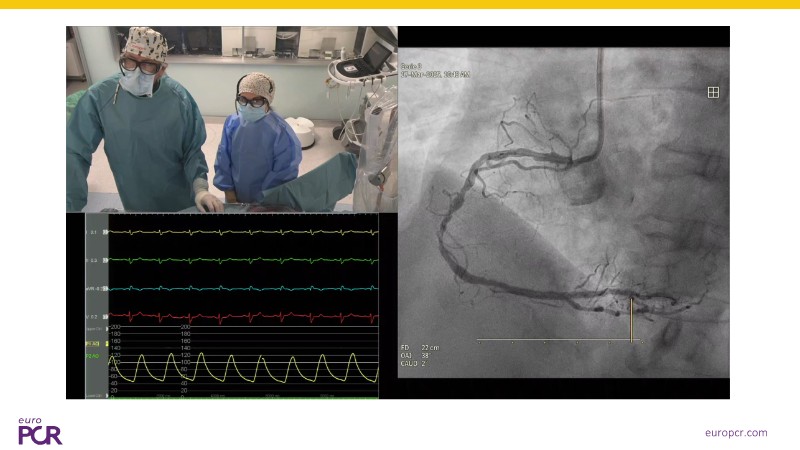
Task: Click the yellow vertical caliper marker on angiogram
Action: pyautogui.click(x=632, y=320)
